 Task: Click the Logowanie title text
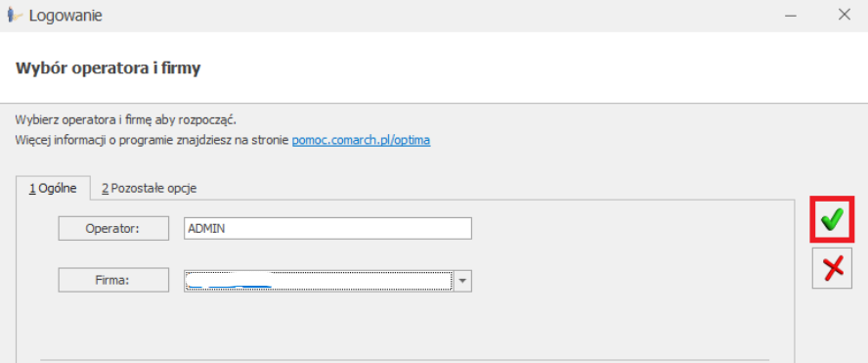coord(65,16)
